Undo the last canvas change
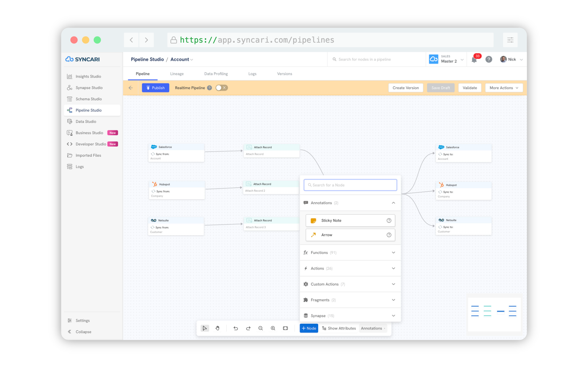 pos(236,328)
